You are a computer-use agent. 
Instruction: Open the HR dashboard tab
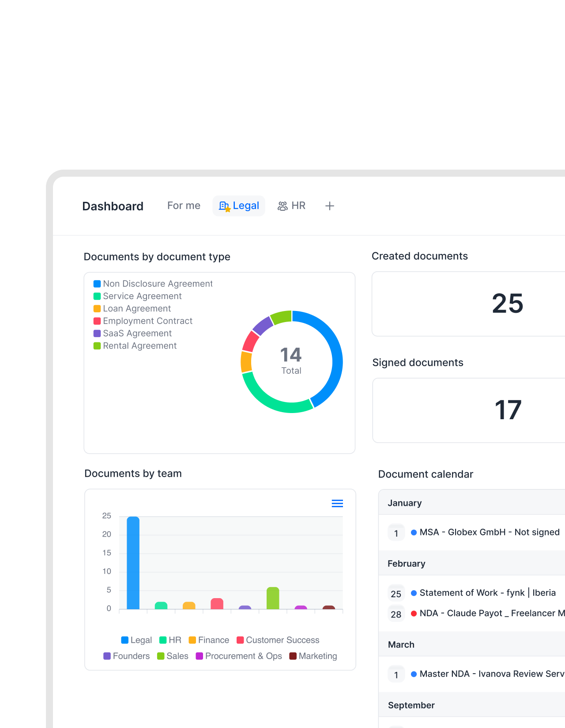click(291, 206)
